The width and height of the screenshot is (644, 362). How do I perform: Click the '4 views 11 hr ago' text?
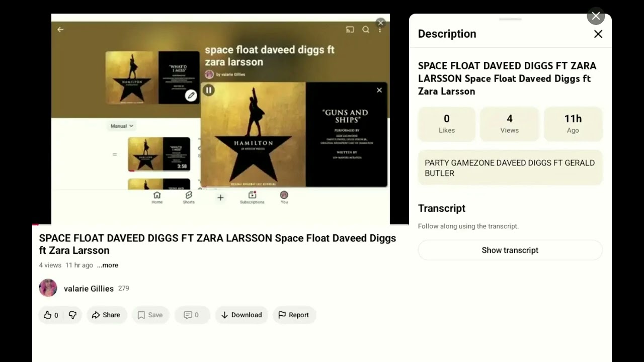click(x=66, y=265)
